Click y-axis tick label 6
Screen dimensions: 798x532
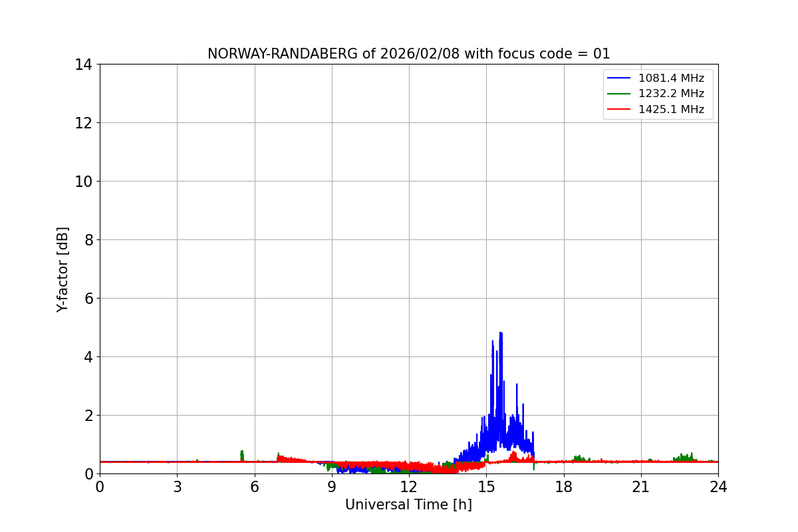(88, 299)
